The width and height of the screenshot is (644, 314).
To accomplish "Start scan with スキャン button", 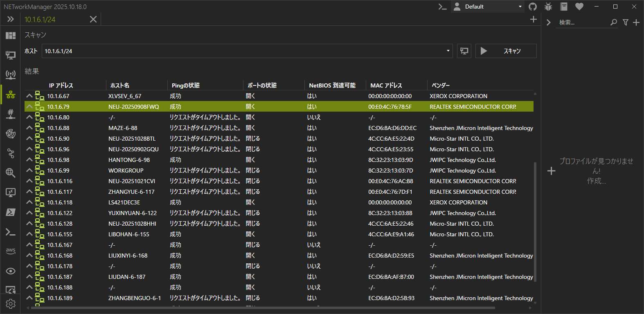I will 506,51.
